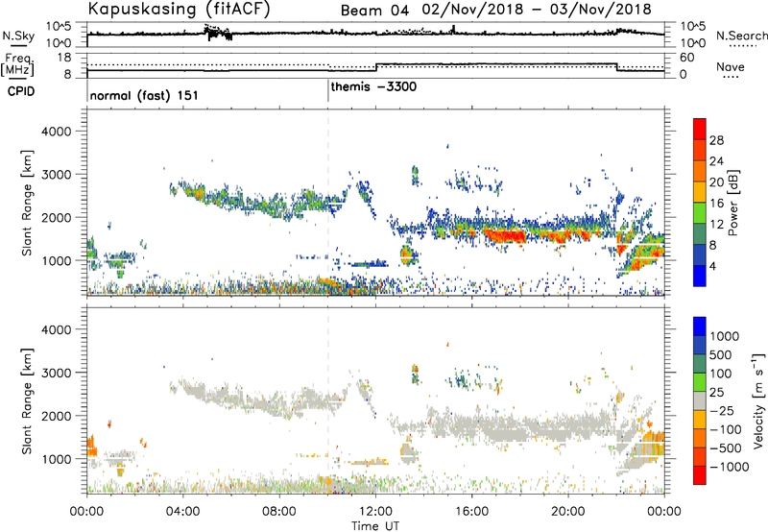Click the strong red power echo near 17:00
This screenshot has height=532, width=768.
(506, 235)
